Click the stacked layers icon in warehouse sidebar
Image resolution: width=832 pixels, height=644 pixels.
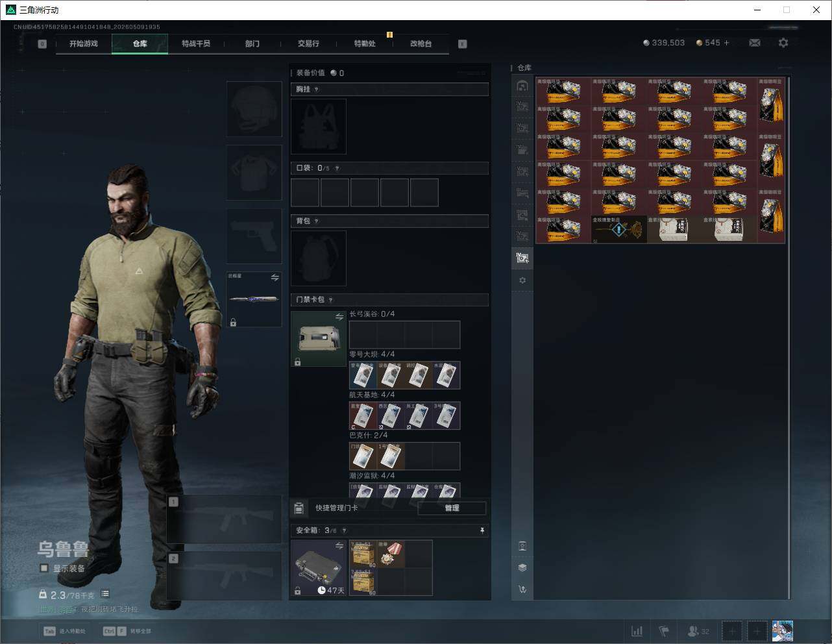[x=522, y=567]
